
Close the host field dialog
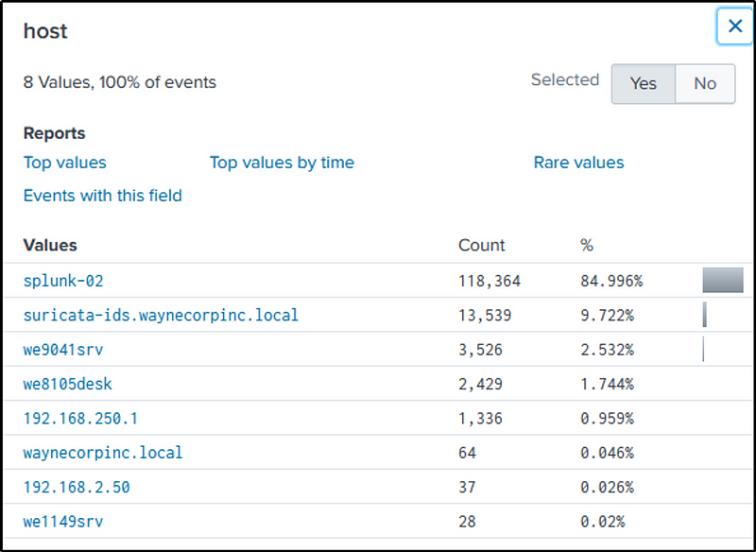pyautogui.click(x=734, y=26)
